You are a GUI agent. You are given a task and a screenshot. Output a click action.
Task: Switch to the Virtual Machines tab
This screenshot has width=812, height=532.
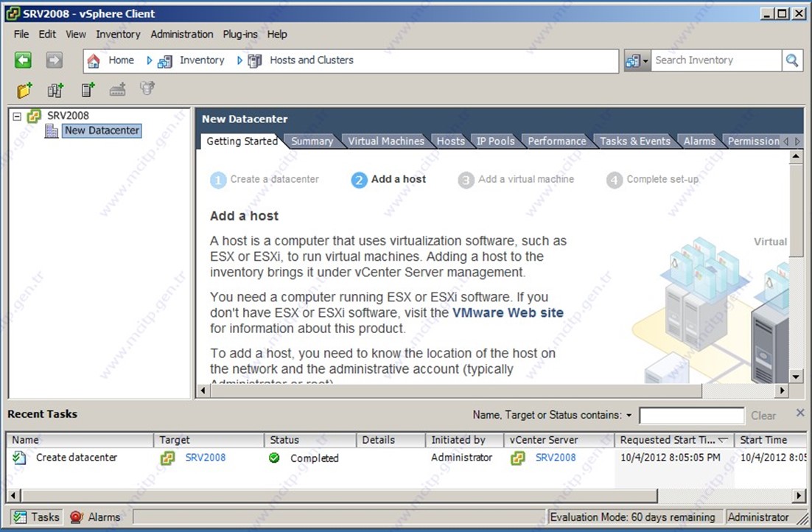[386, 141]
